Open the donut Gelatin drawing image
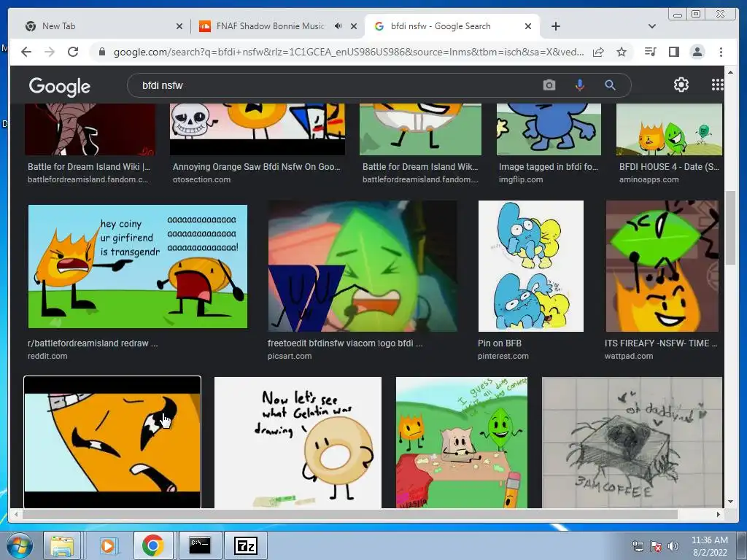 [298, 443]
